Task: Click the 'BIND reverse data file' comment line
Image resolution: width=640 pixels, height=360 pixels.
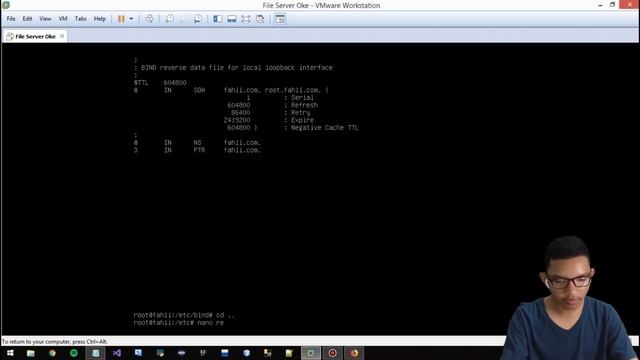Action: click(x=233, y=68)
